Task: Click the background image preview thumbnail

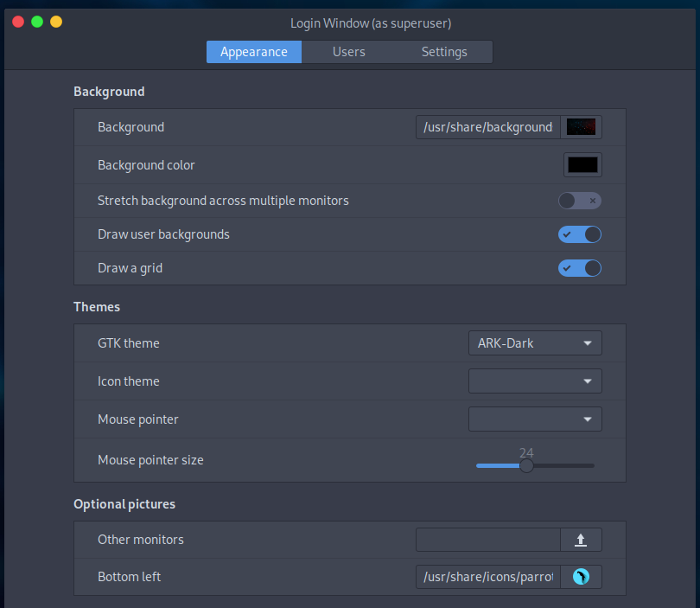Action: (582, 127)
